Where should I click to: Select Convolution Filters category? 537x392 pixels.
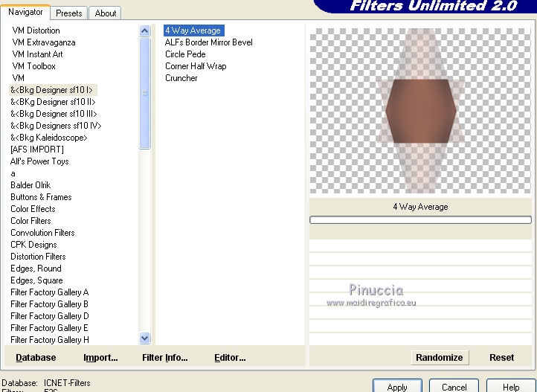(x=42, y=233)
